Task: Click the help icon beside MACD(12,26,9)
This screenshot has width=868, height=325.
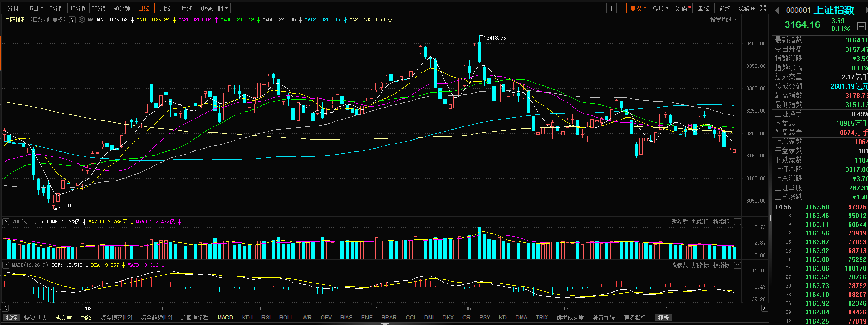Action: (x=6, y=265)
